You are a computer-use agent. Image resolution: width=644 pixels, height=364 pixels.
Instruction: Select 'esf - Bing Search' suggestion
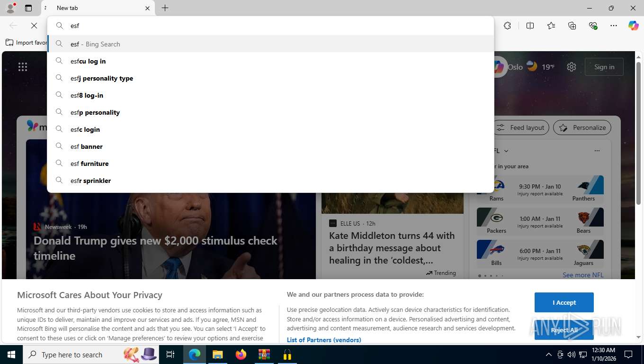[270, 44]
